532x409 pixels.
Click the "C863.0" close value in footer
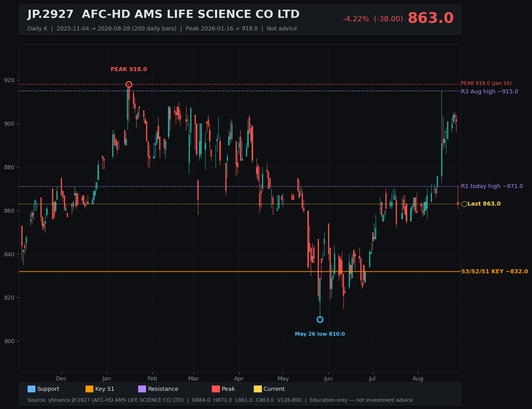coord(265,400)
